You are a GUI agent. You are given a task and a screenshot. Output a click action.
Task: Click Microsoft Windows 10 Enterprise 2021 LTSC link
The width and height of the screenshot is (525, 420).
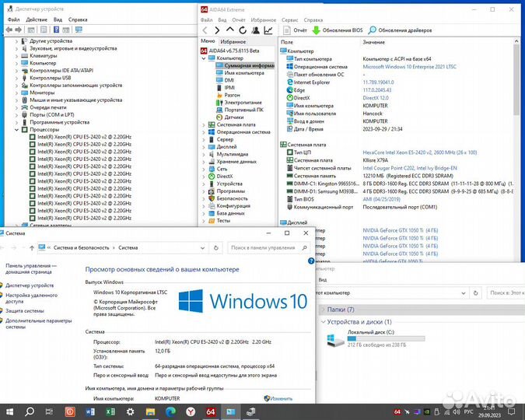coord(409,67)
